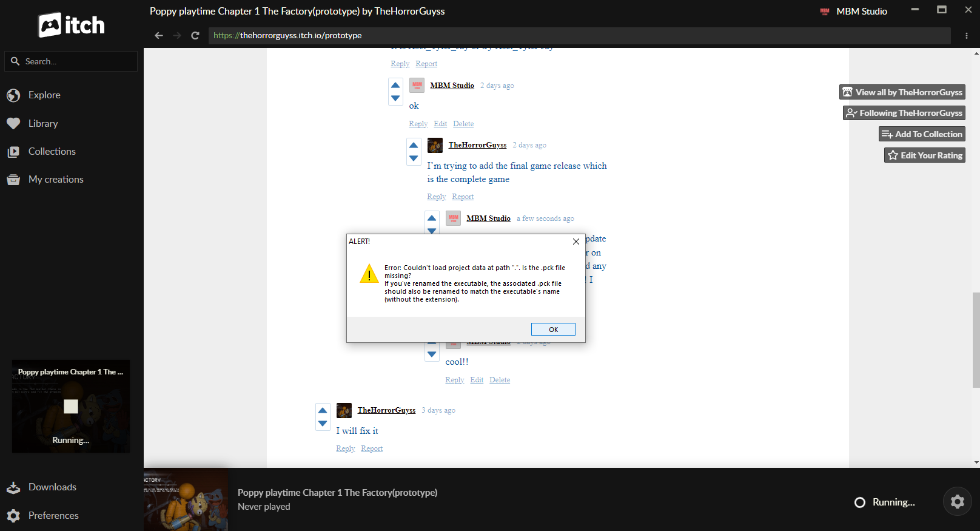This screenshot has width=980, height=531.
Task: Open the three-dot browser menu
Action: (x=967, y=36)
